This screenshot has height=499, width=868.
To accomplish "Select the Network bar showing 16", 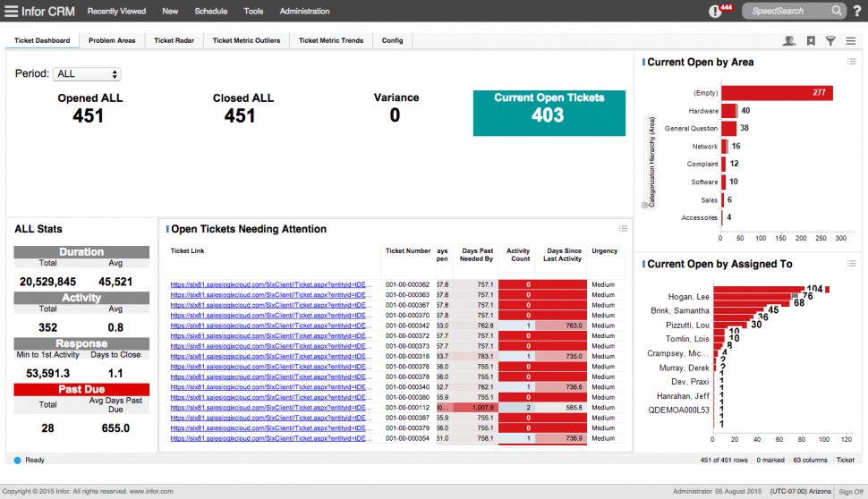I will pos(724,146).
